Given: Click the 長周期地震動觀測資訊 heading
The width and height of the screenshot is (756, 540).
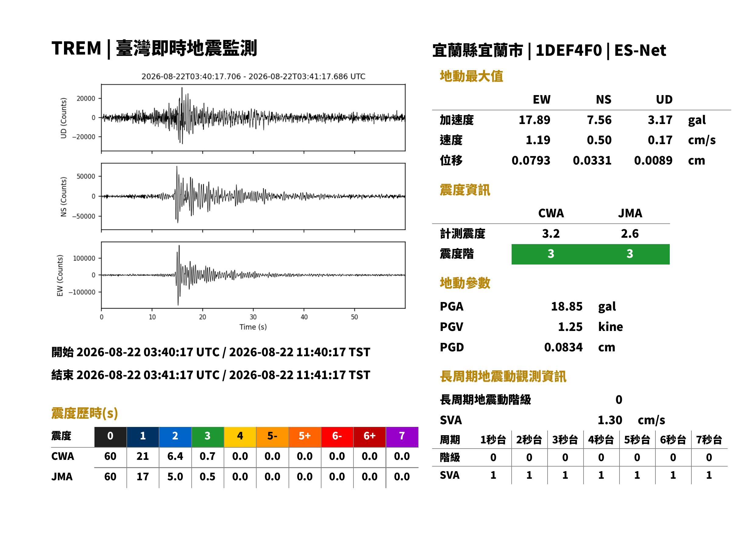Looking at the screenshot, I should pyautogui.click(x=503, y=376).
